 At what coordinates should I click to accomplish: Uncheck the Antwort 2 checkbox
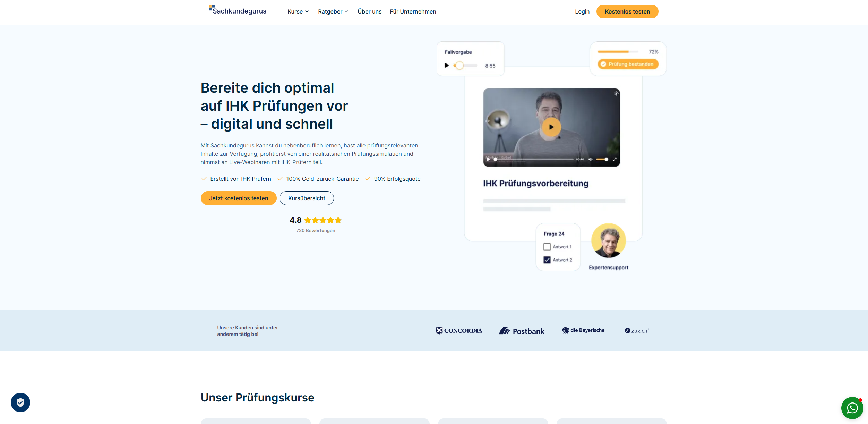pyautogui.click(x=547, y=260)
